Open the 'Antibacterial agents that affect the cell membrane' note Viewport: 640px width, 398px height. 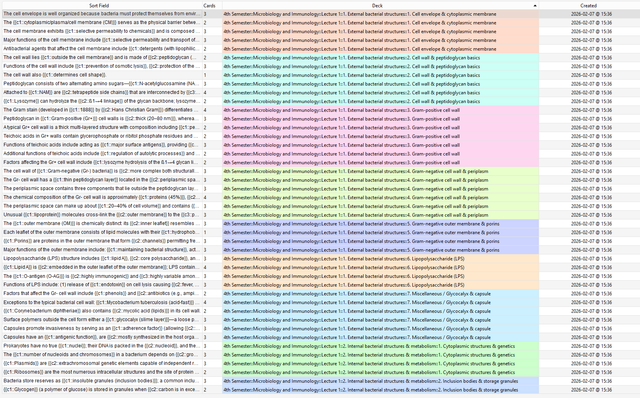point(320,49)
